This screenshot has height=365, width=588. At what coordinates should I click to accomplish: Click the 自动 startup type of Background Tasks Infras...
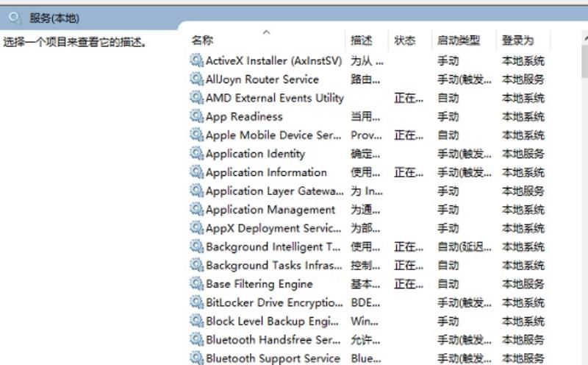coord(448,266)
